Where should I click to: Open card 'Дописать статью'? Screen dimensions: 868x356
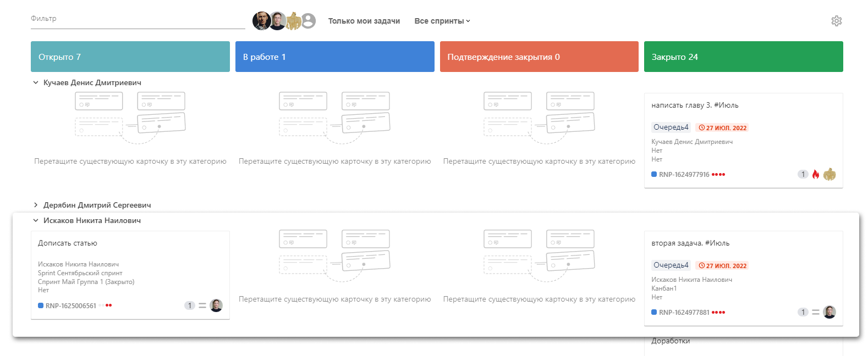[x=68, y=243]
